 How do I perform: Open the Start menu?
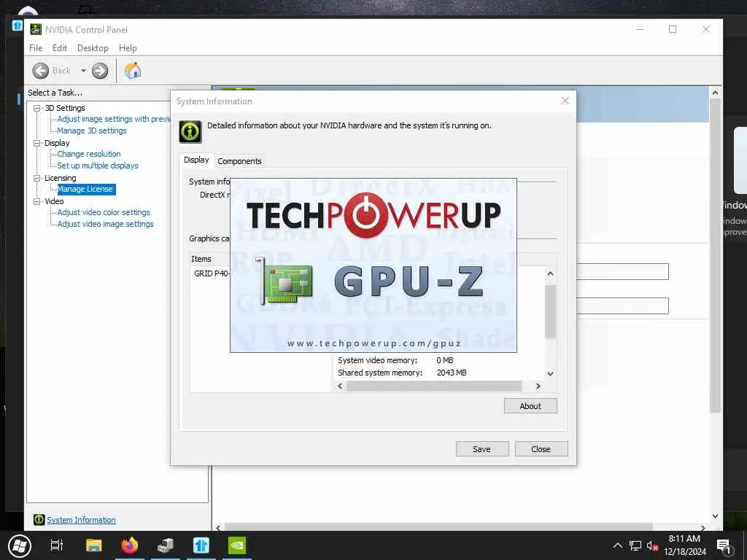click(x=19, y=545)
